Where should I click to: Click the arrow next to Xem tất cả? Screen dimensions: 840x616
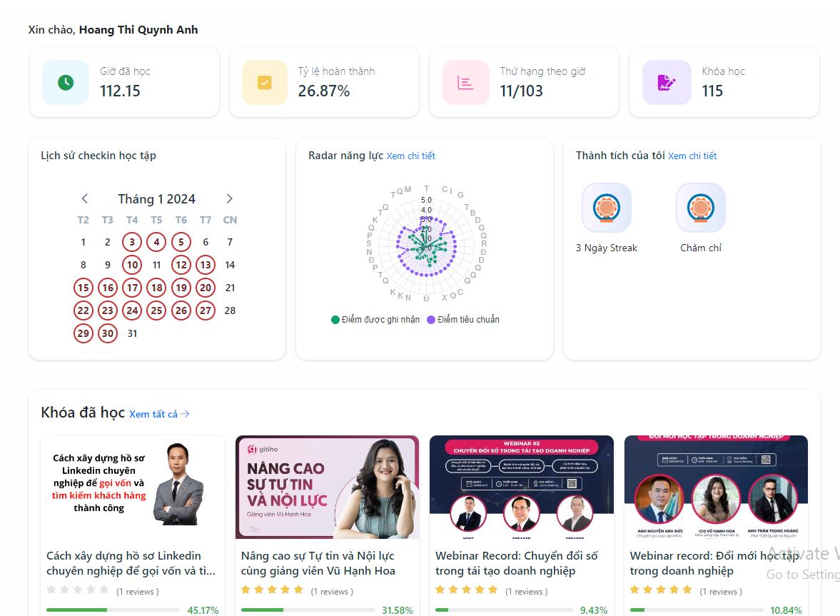tap(184, 413)
